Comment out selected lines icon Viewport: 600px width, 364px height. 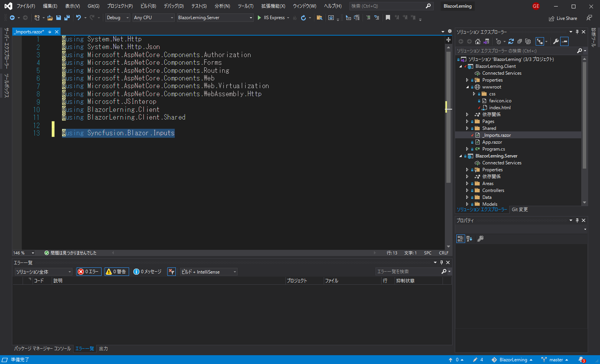368,18
